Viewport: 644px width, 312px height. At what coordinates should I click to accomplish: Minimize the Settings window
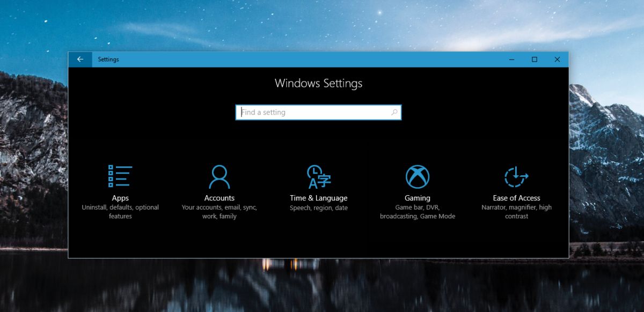click(x=511, y=60)
